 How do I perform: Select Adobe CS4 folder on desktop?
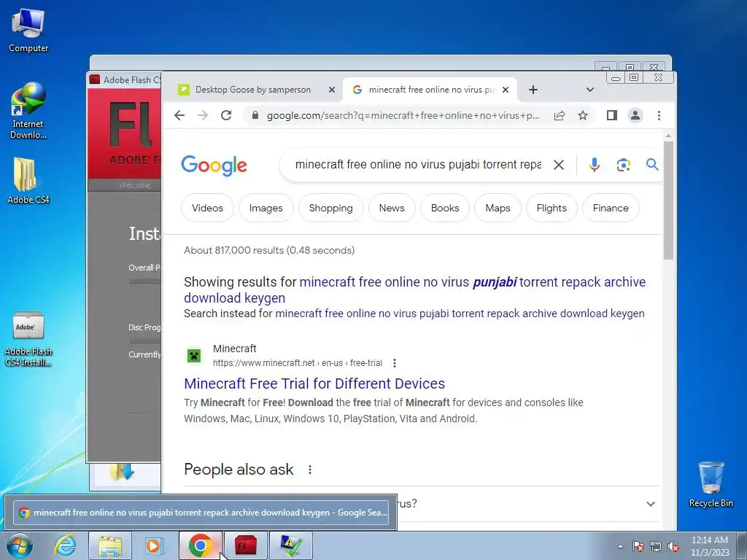(x=28, y=181)
